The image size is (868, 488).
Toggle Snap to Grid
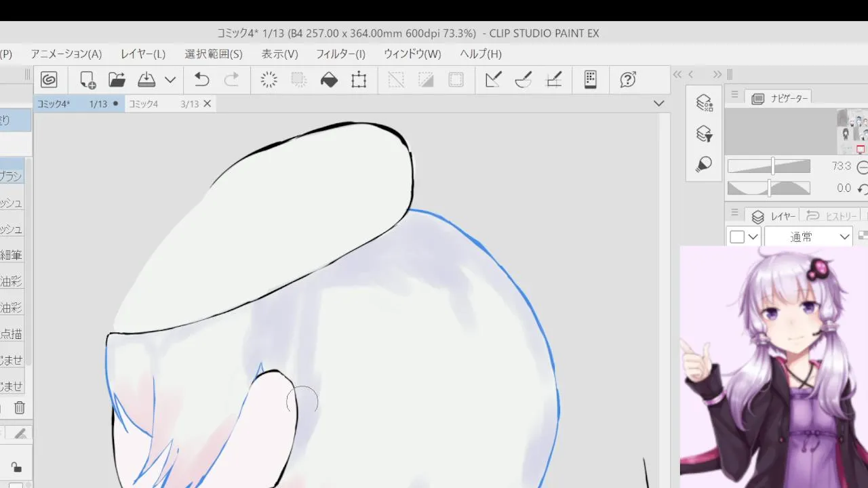[x=553, y=80]
